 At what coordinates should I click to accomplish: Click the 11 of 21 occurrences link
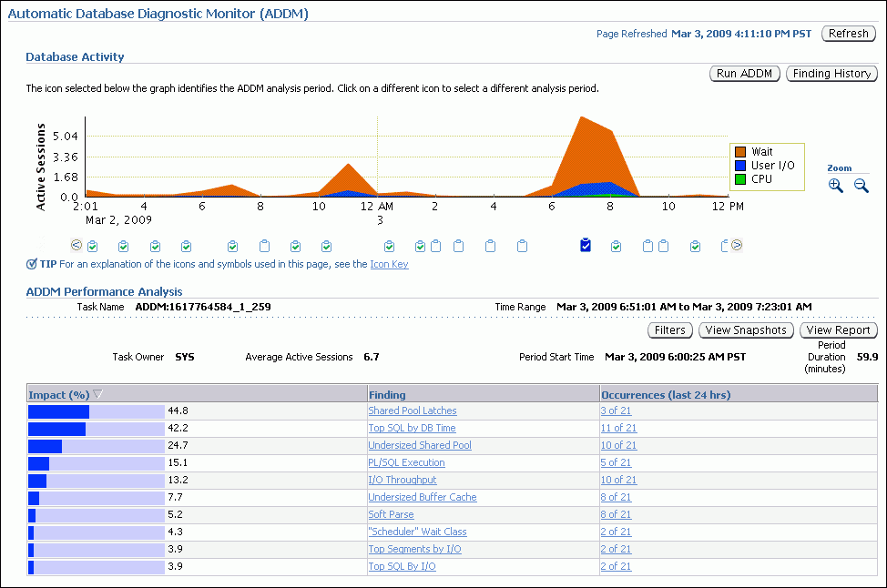[618, 428]
